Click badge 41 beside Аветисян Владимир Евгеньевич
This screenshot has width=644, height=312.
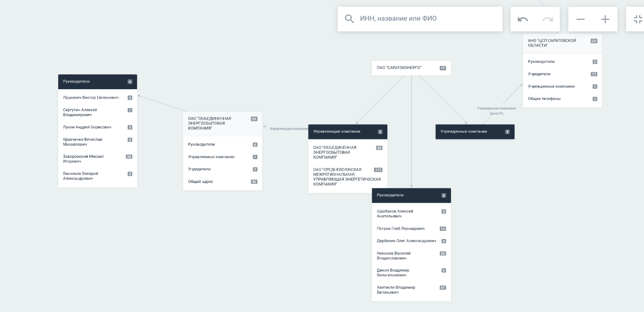pyautogui.click(x=443, y=288)
